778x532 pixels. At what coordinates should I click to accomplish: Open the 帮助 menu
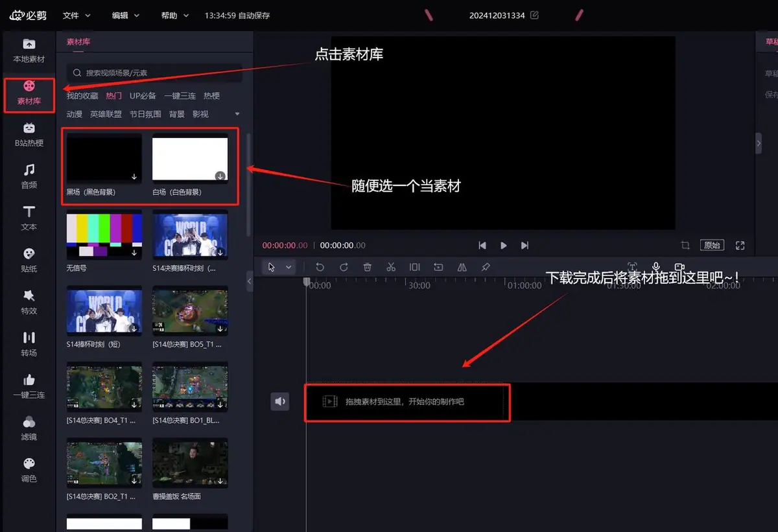[x=175, y=15]
